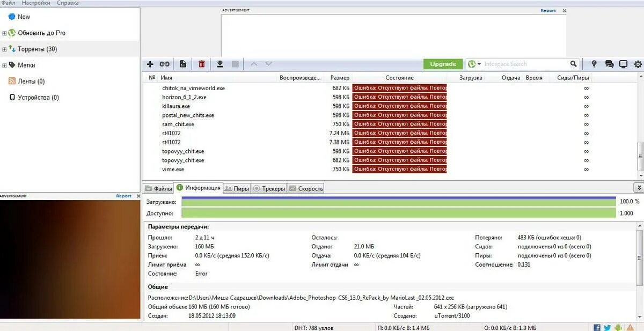
Task: Expand the Обновить до Pro tree node
Action: click(4, 33)
